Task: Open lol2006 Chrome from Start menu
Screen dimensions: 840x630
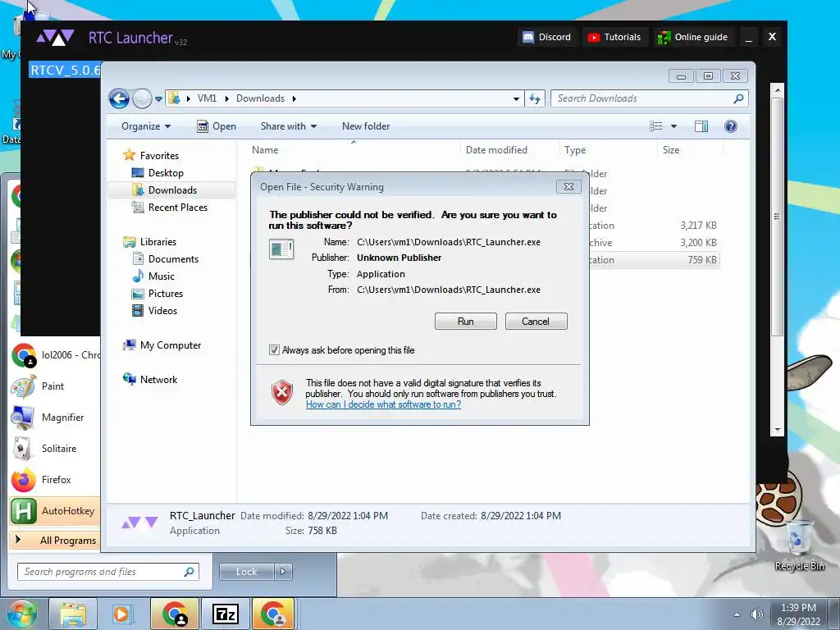Action: point(55,355)
